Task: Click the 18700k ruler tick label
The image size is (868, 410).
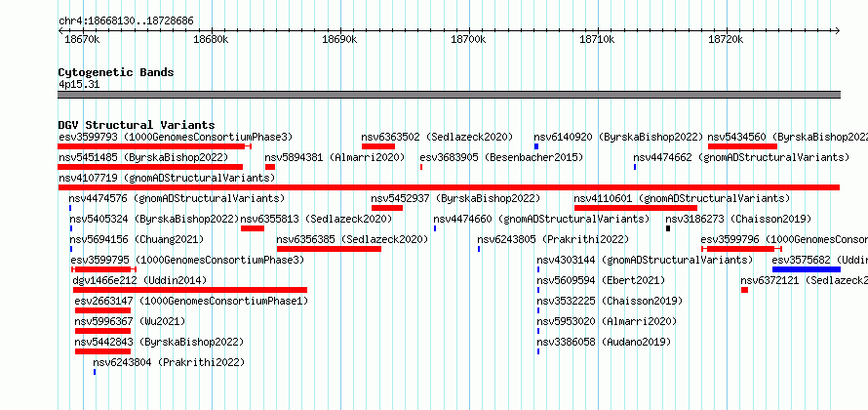Action: point(468,40)
